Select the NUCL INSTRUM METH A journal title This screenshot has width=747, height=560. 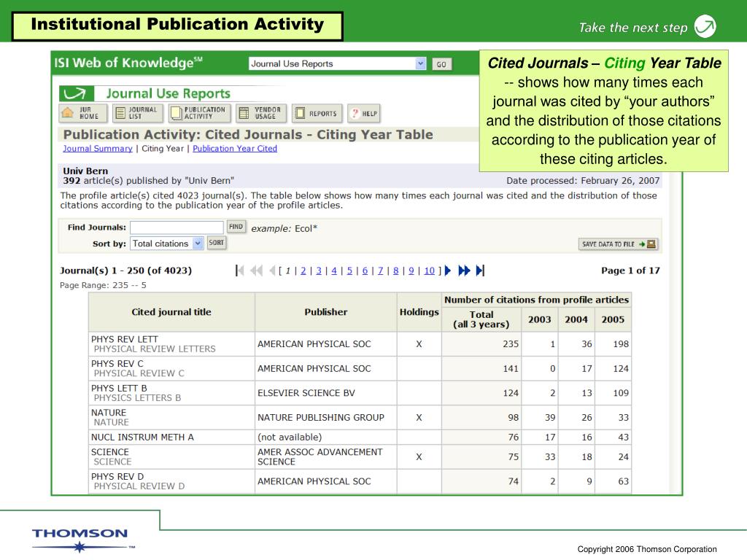(x=142, y=437)
